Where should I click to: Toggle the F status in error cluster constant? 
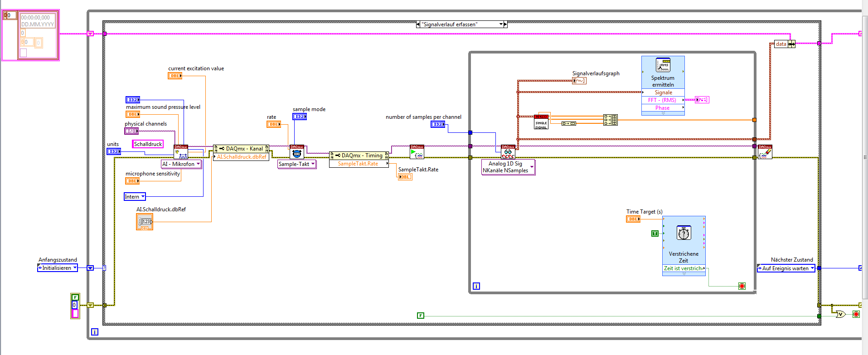pyautogui.click(x=75, y=297)
